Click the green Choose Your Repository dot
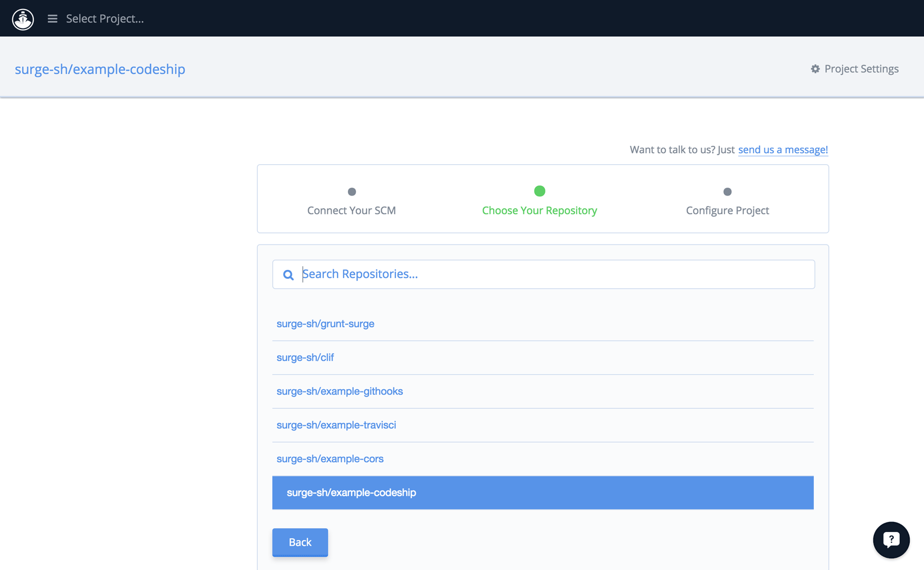The height and width of the screenshot is (570, 924). click(540, 191)
